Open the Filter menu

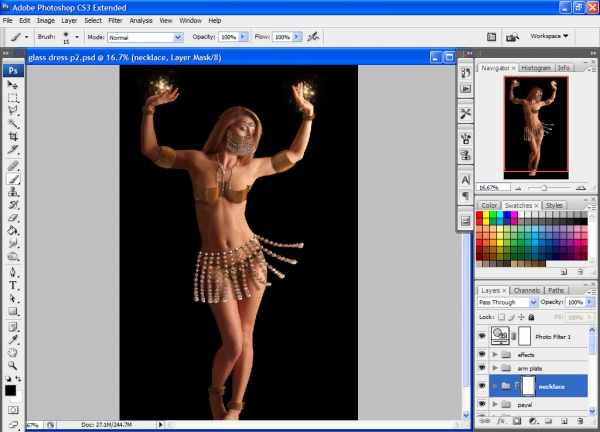pyautogui.click(x=115, y=21)
